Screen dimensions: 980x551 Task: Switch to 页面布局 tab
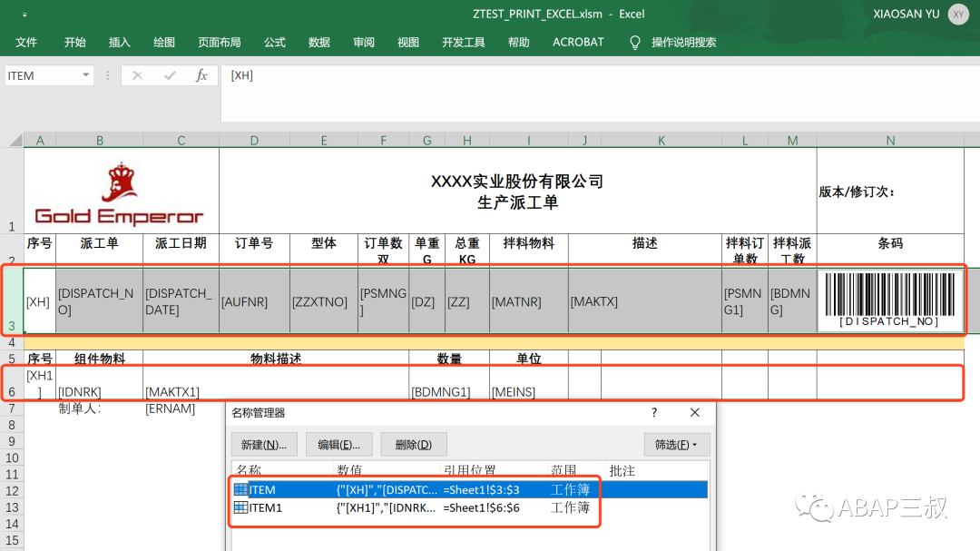[x=220, y=43]
